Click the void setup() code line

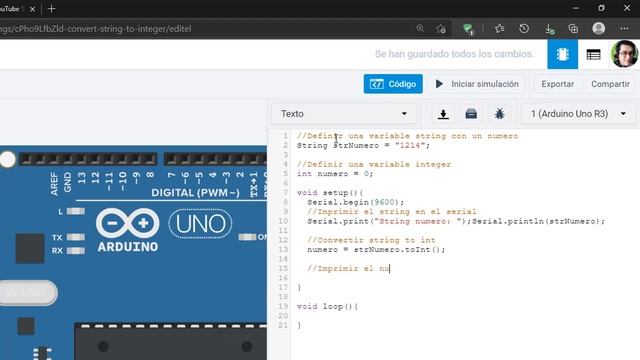(330, 193)
